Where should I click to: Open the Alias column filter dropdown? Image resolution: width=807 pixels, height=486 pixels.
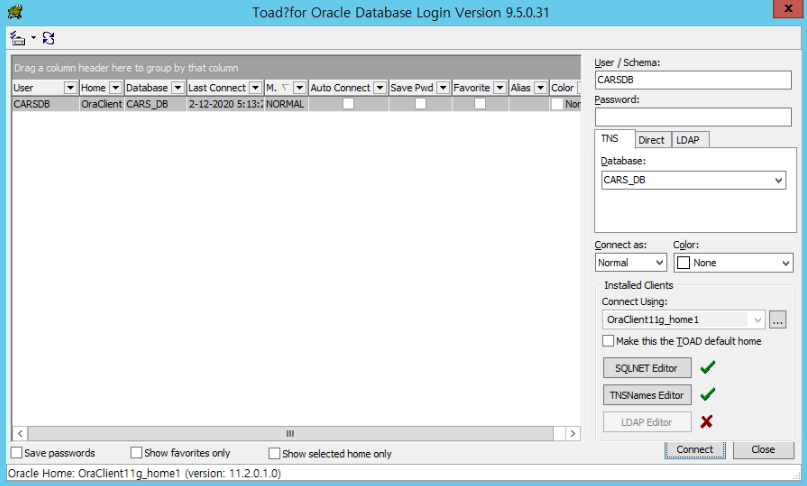[540, 88]
